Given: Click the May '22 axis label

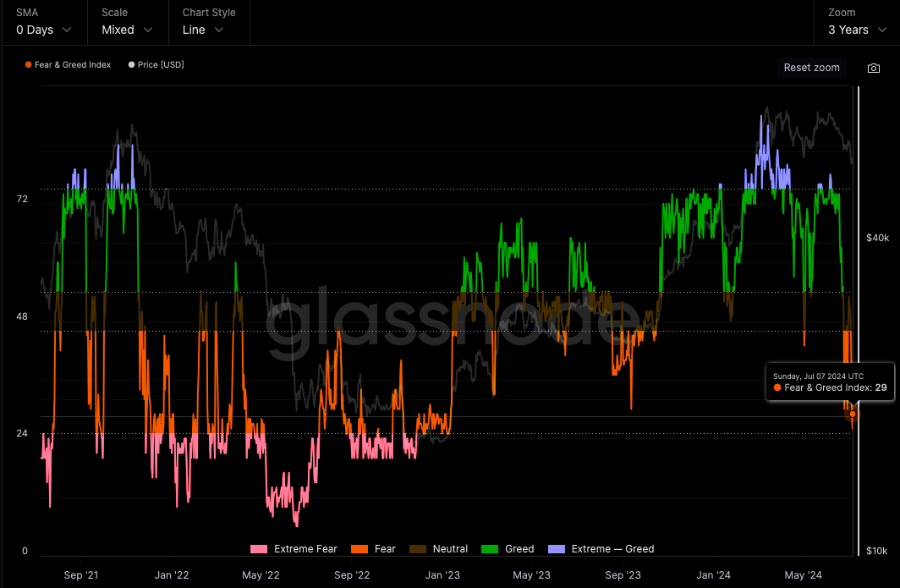Looking at the screenshot, I should click(261, 574).
